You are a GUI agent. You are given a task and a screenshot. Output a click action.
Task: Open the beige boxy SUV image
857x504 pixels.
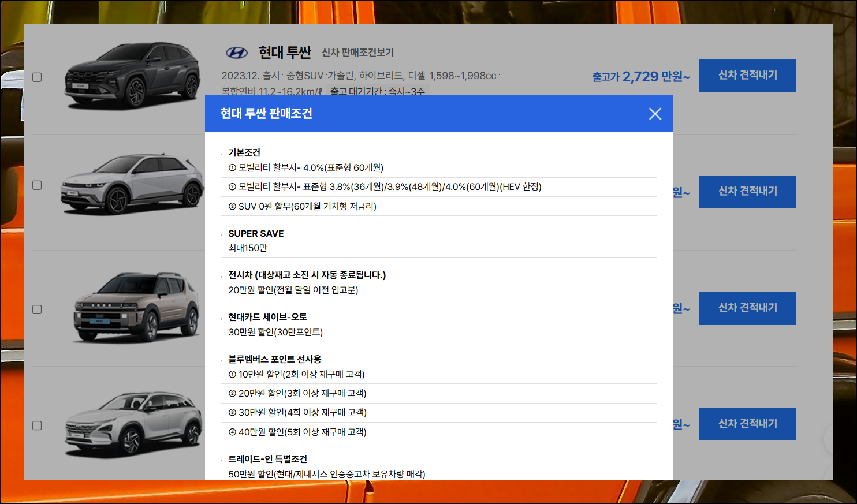(x=137, y=307)
